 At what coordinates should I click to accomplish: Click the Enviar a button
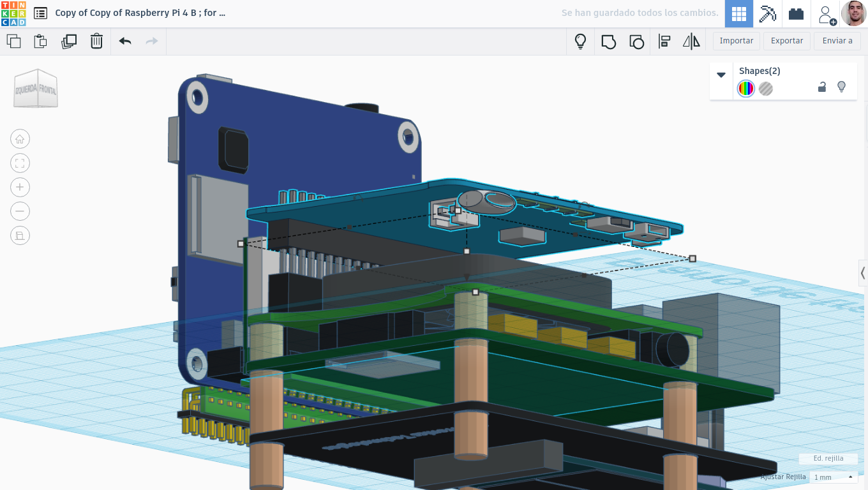(837, 41)
